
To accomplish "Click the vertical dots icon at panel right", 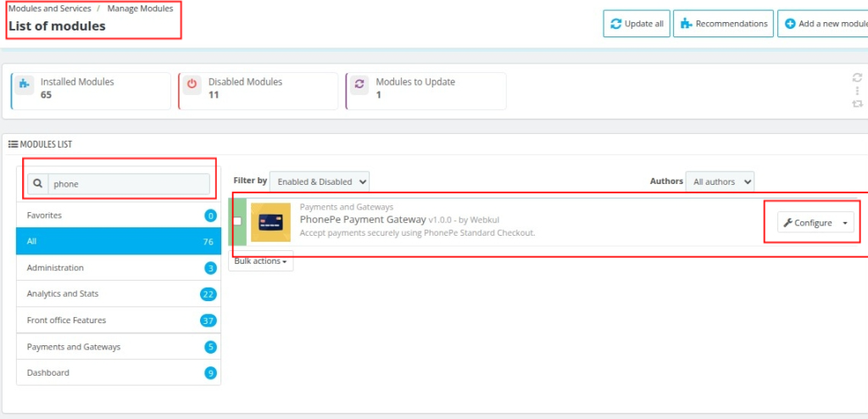I will 858,91.
